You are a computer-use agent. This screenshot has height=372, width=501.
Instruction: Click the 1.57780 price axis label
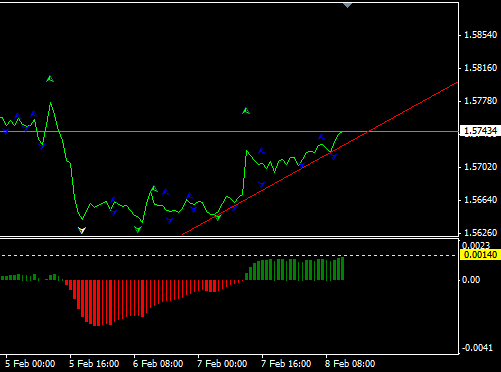tap(480, 101)
